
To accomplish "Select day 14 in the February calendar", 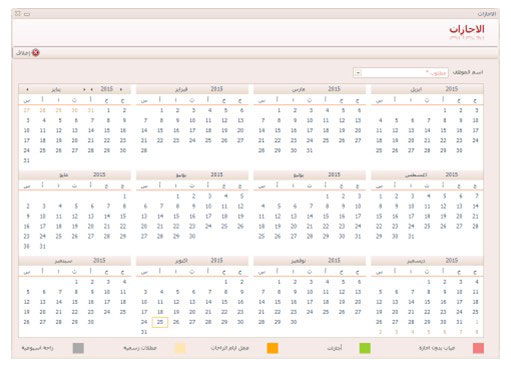I will 144,130.
